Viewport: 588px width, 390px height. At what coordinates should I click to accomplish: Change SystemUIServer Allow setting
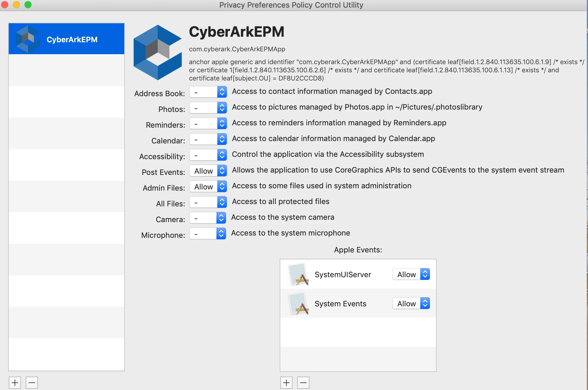411,274
